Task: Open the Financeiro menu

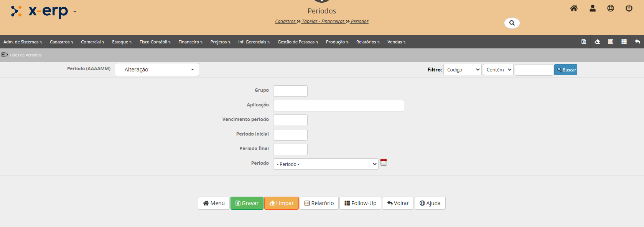Action: [x=190, y=42]
